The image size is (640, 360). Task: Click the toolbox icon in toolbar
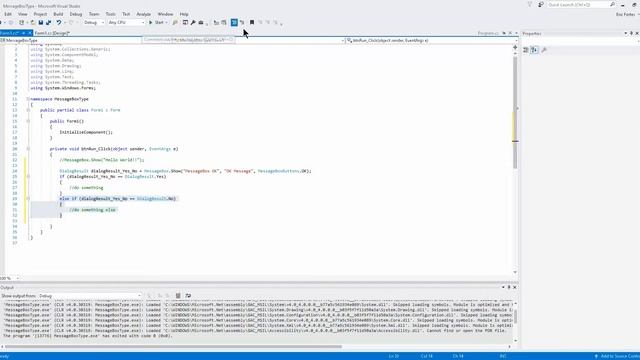point(201,22)
